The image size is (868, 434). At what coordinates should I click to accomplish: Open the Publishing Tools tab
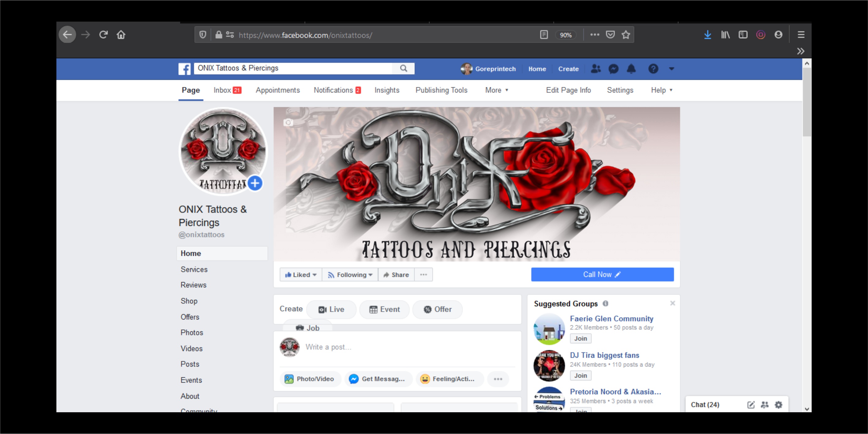point(441,90)
